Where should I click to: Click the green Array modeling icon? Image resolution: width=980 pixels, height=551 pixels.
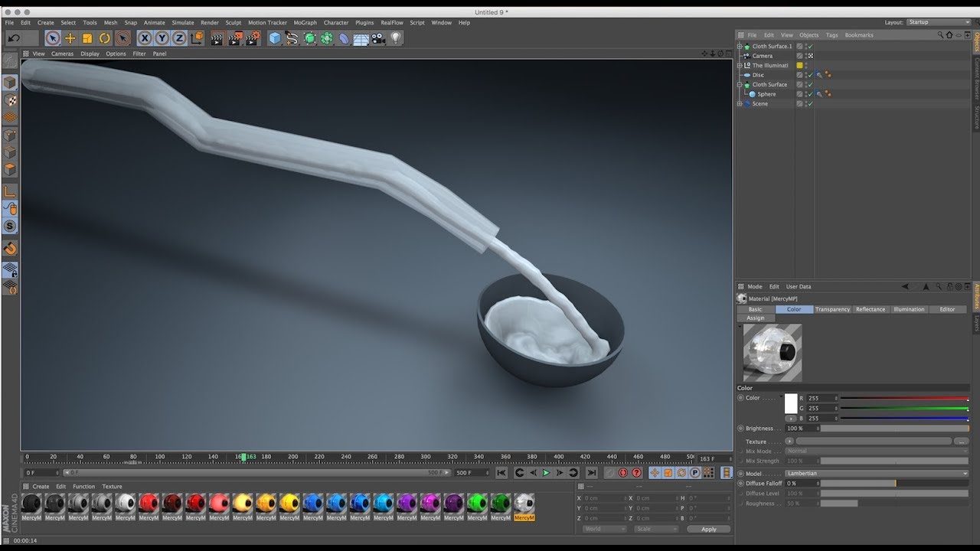[x=327, y=38]
